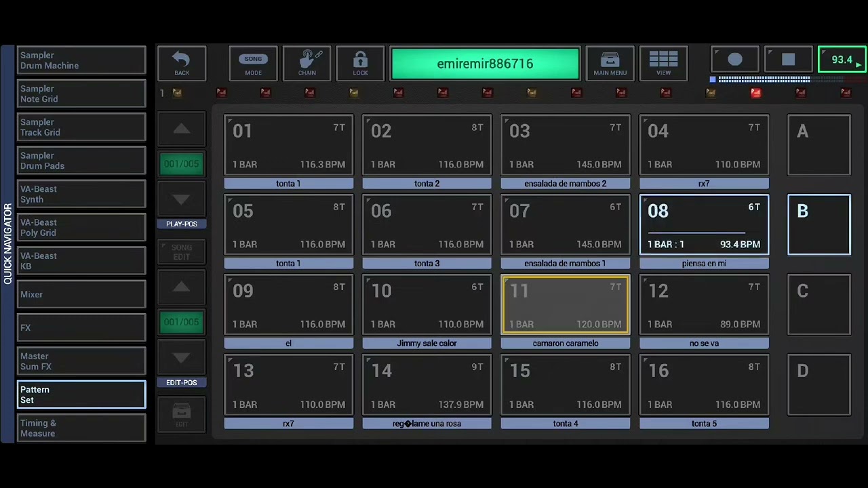
Task: Trigger pattern pad 06
Action: (427, 225)
